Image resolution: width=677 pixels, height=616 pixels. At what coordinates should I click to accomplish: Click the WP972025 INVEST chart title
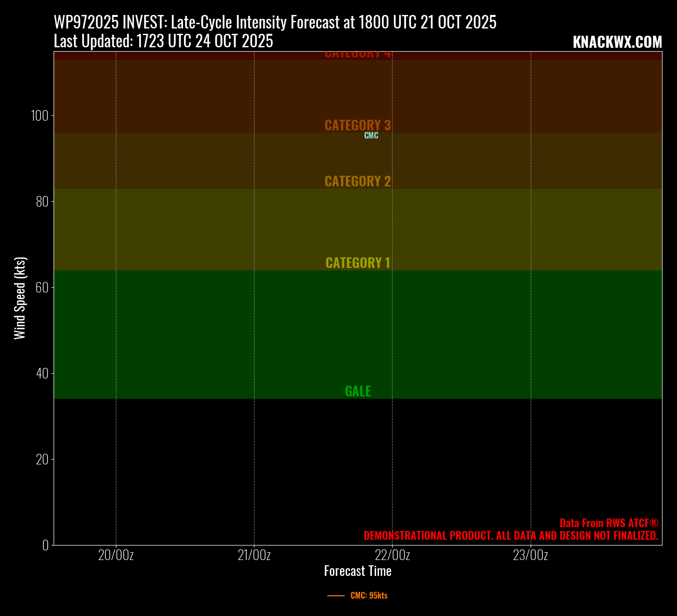tap(275, 22)
